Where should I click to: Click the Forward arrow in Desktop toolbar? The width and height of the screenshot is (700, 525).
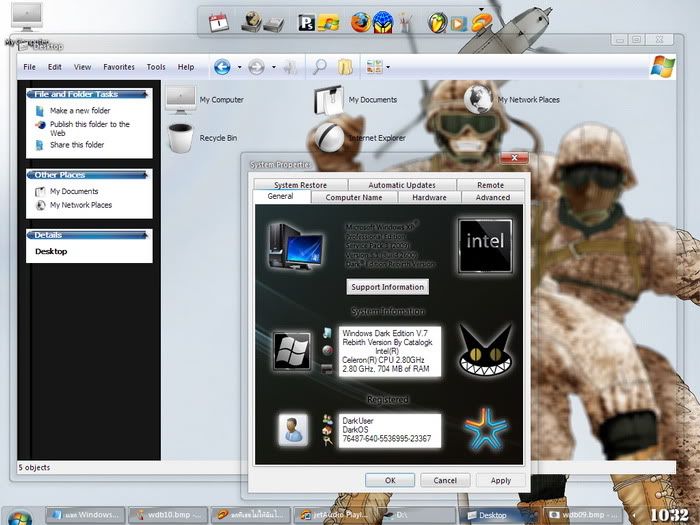click(x=256, y=67)
